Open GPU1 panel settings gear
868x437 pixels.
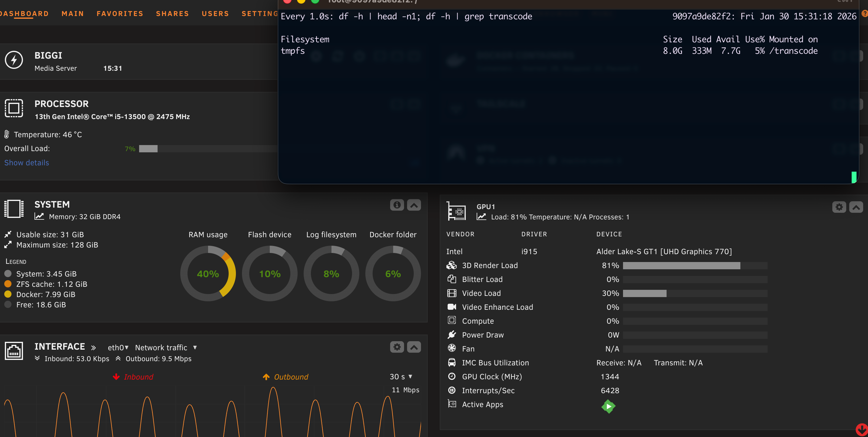tap(839, 207)
